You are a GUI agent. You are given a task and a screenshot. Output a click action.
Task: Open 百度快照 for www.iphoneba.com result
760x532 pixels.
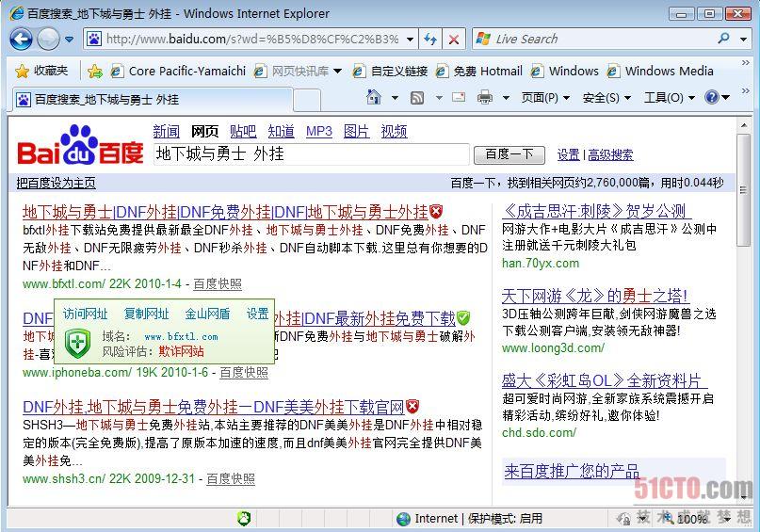pyautogui.click(x=244, y=372)
